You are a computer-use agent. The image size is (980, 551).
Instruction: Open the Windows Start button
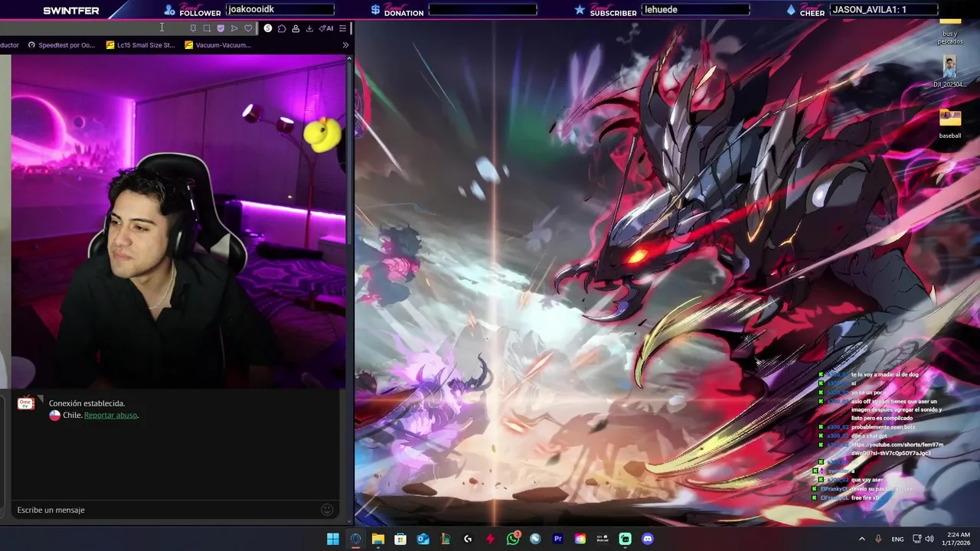point(333,539)
